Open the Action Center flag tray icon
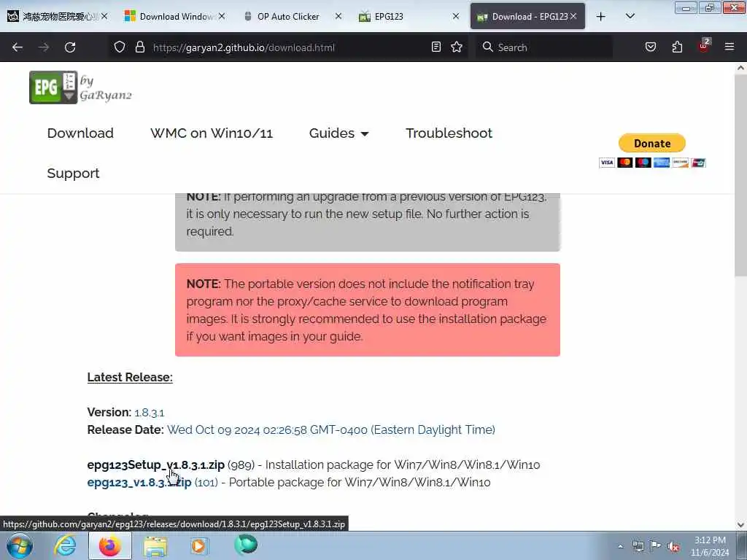747x560 pixels. [x=656, y=546]
